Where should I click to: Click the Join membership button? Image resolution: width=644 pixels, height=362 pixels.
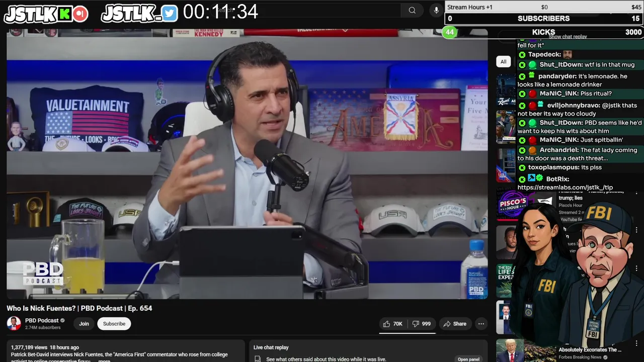click(84, 324)
